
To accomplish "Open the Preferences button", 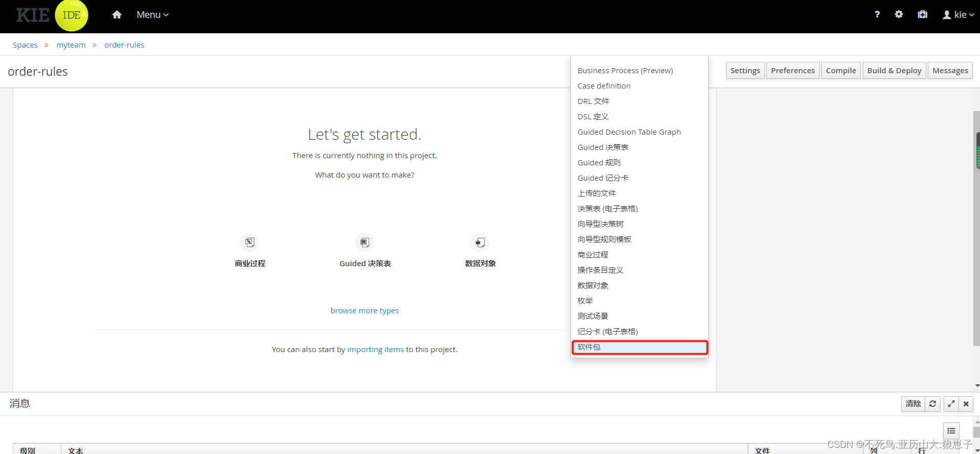I will [793, 71].
